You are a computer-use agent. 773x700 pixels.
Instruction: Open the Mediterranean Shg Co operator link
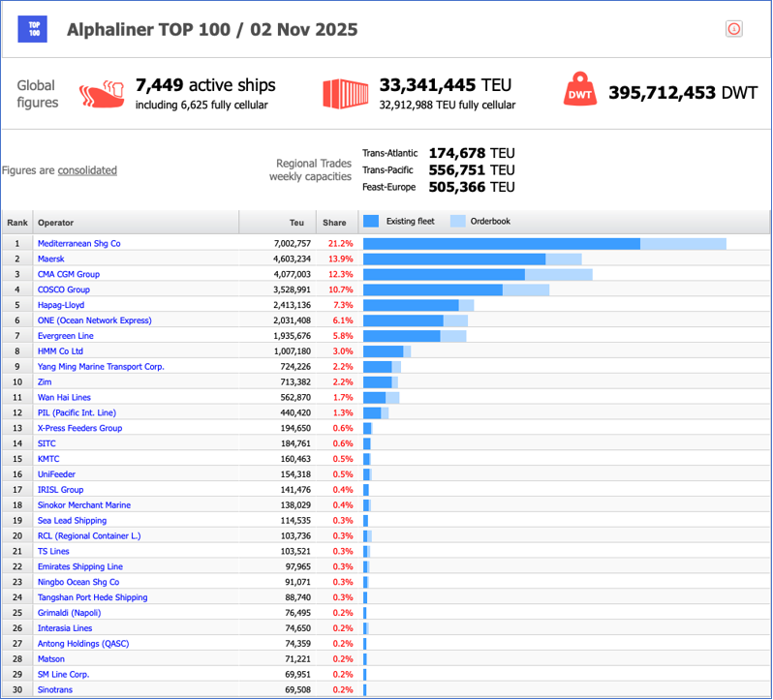tap(78, 244)
